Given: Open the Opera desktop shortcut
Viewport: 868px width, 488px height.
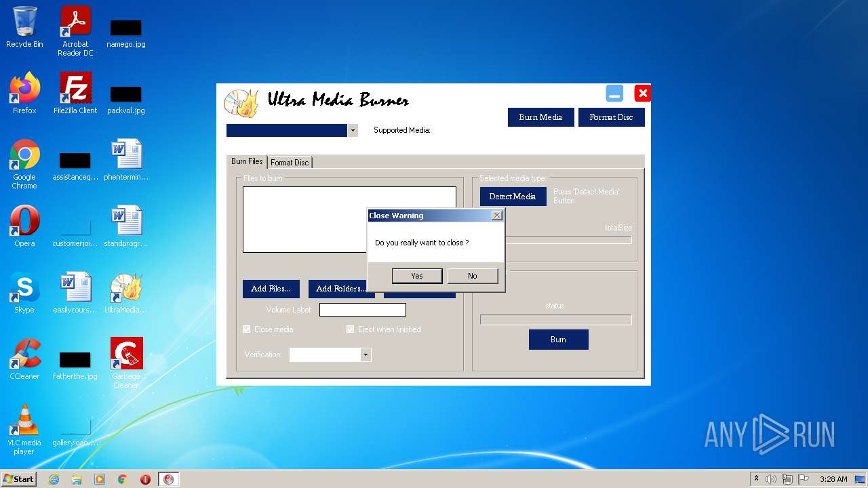Looking at the screenshot, I should coord(24,226).
